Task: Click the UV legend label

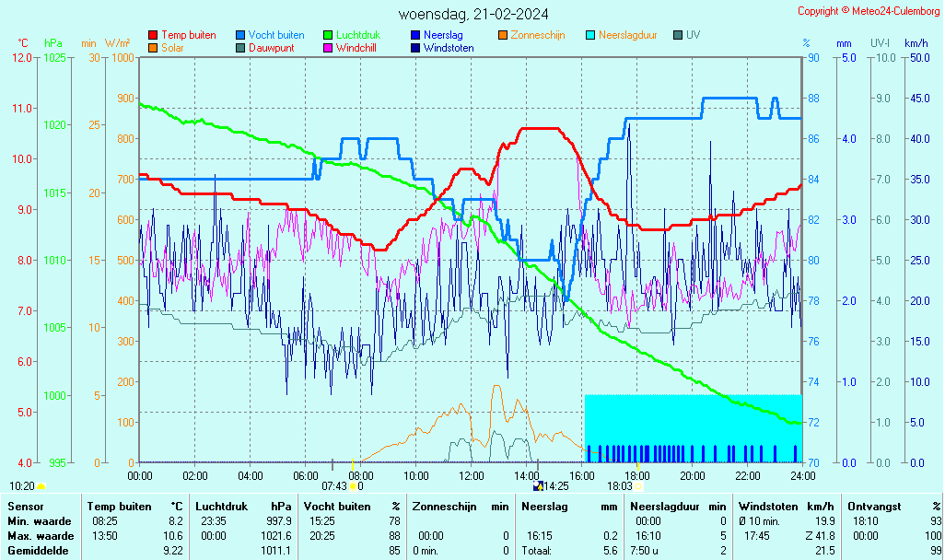Action: tap(693, 35)
